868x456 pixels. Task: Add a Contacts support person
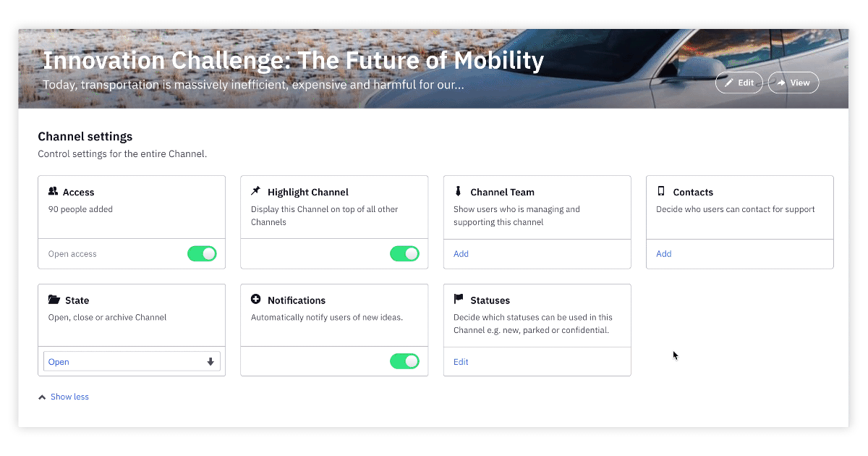point(663,254)
